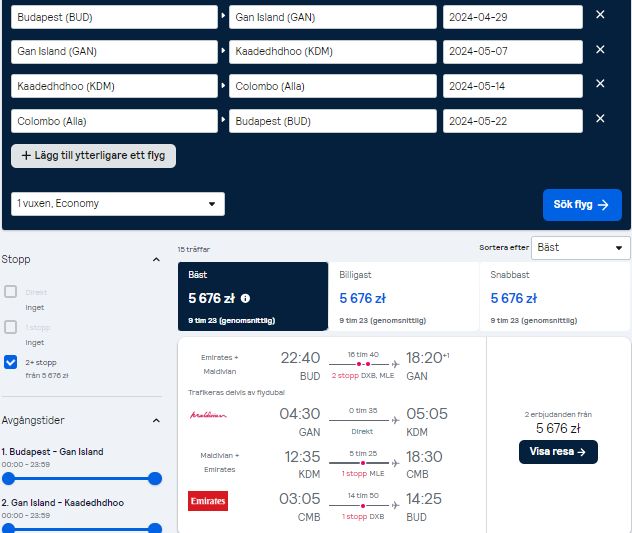
Task: Remove the Gan Island to Kaadedhdhoo flight row
Action: (x=600, y=49)
